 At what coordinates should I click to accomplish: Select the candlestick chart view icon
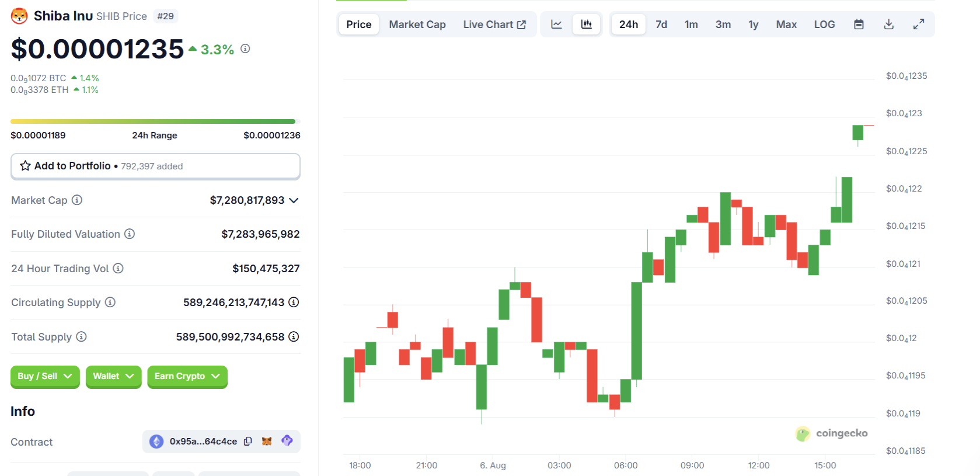point(587,25)
